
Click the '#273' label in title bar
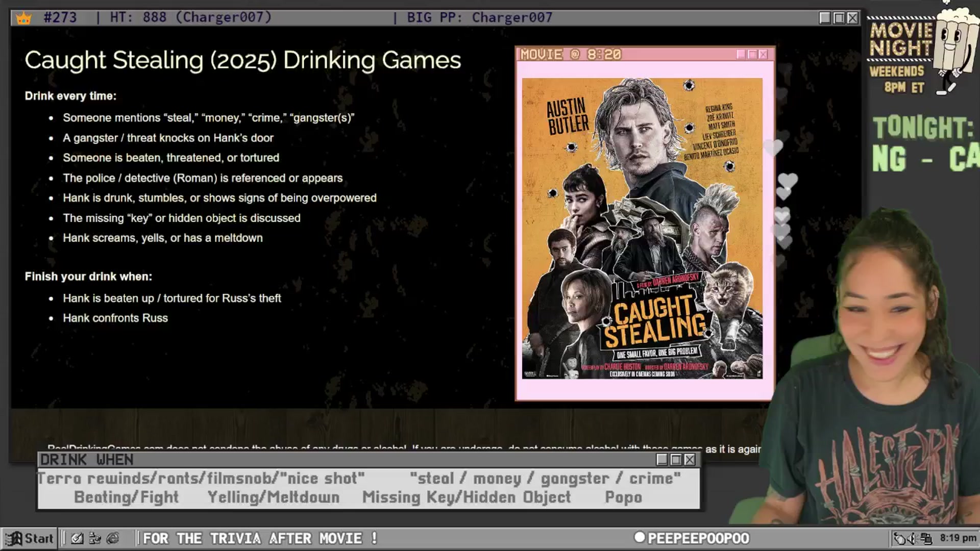coord(60,18)
